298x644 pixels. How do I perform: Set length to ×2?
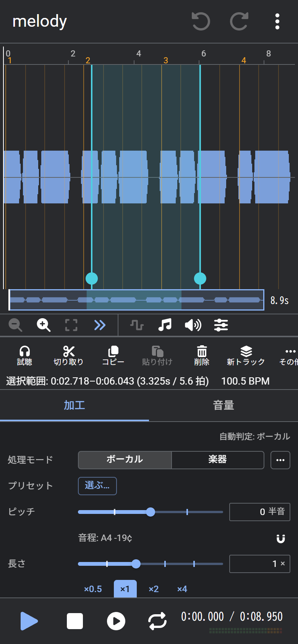pos(154,589)
